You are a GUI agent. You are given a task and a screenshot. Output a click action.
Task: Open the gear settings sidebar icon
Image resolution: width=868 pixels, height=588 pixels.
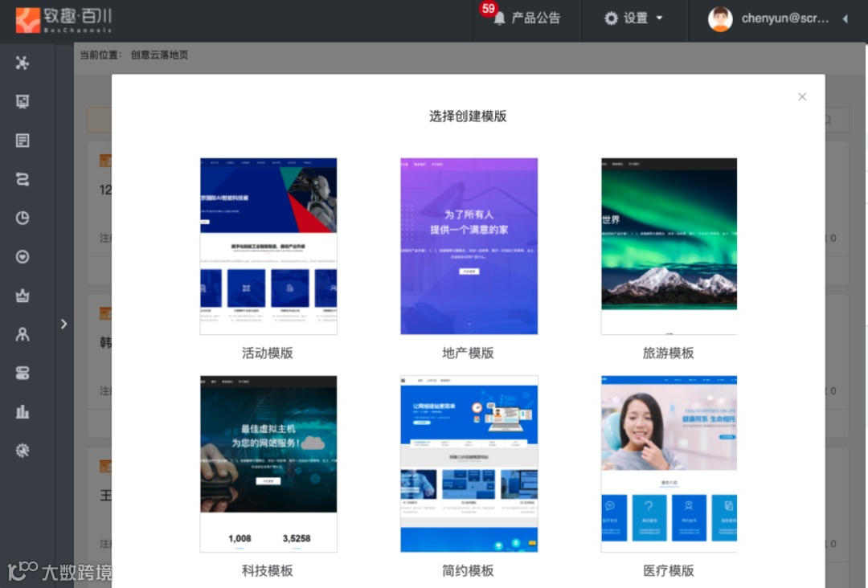[23, 451]
